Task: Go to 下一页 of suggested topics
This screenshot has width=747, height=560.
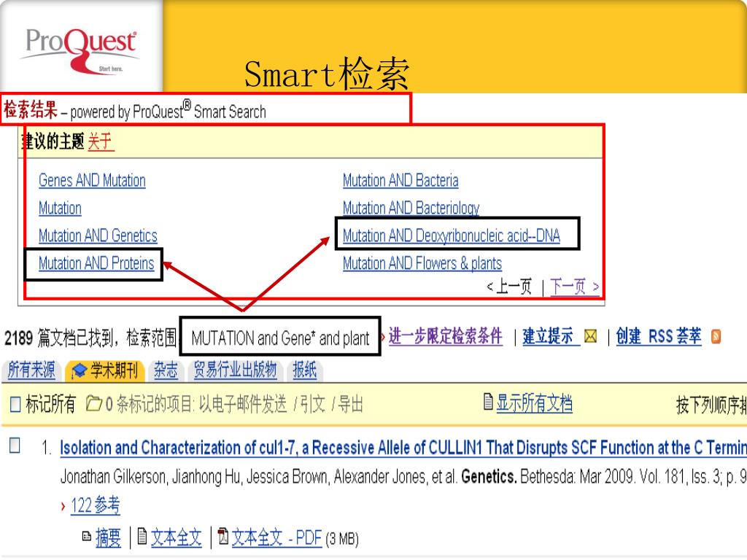Action: [x=575, y=287]
